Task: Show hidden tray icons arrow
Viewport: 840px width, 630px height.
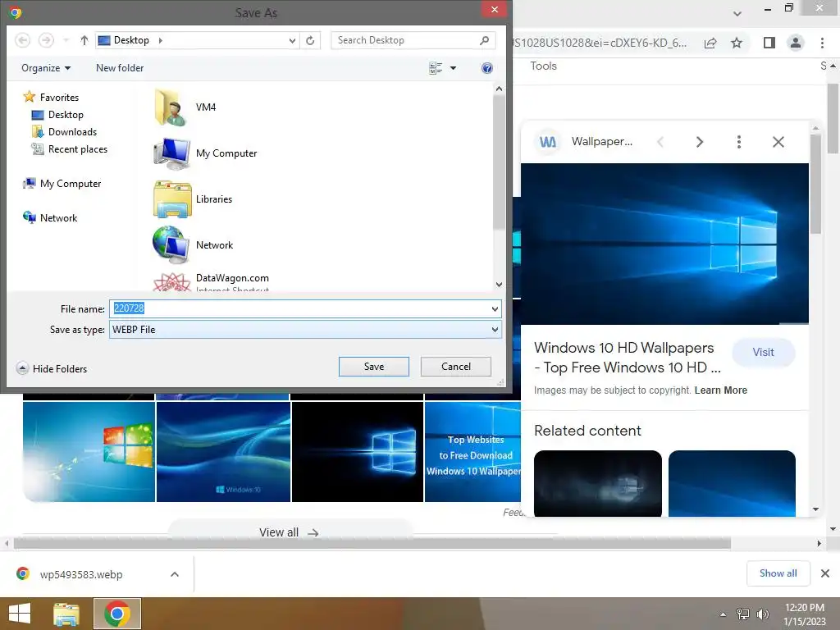Action: point(724,614)
